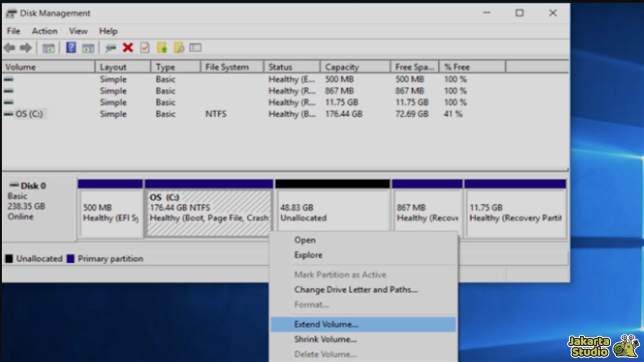Viewport: 644px width, 362px height.
Task: Click the black Unallocated legend swatch
Action: 8,258
